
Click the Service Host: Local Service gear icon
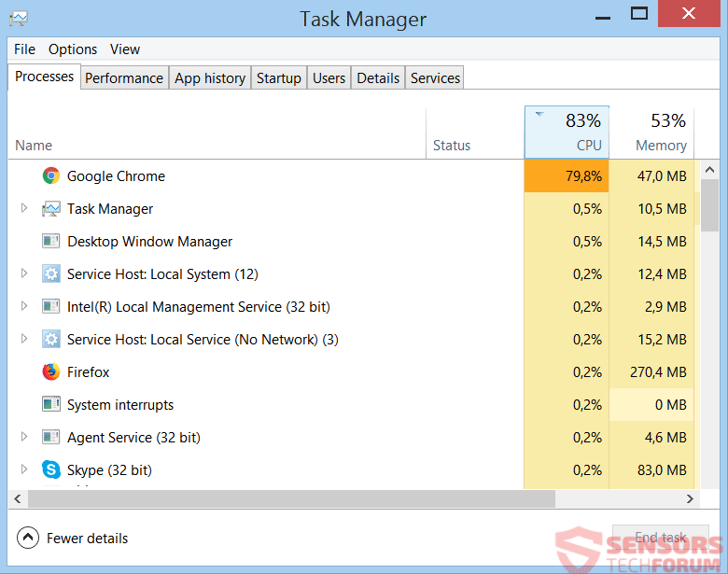[51, 340]
